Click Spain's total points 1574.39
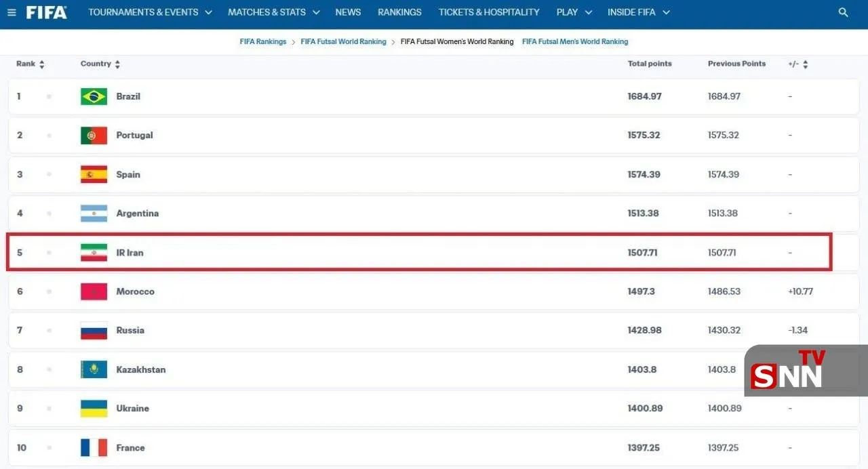 [x=644, y=174]
